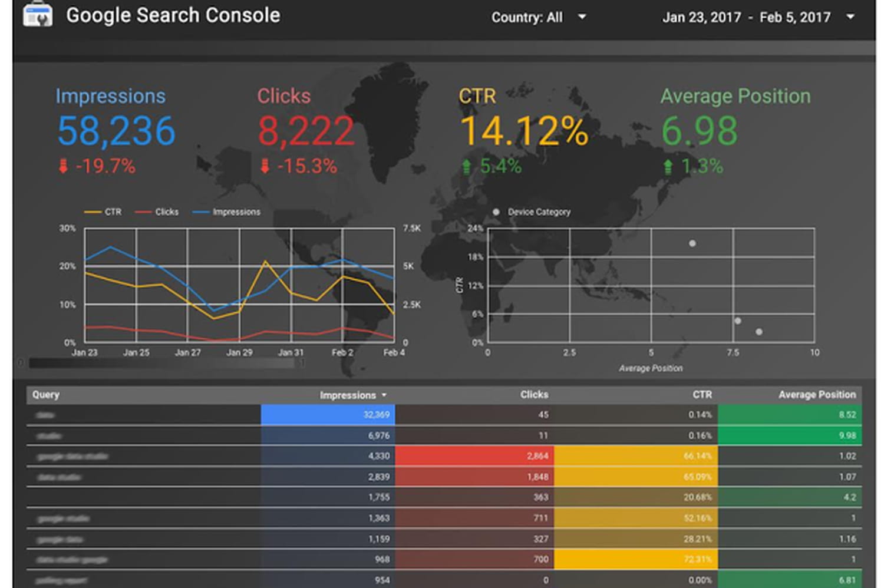Click the sort arrow on Impressions column header
The height and width of the screenshot is (588, 884).
[x=384, y=395]
